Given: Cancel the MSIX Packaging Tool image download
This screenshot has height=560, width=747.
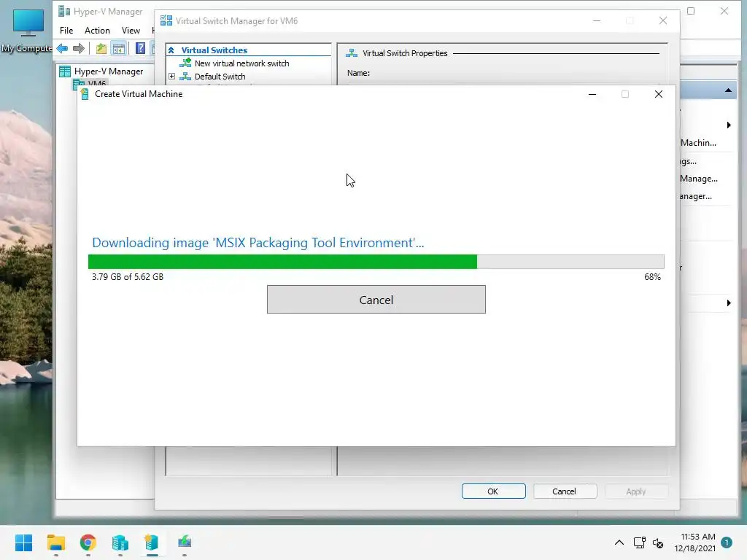Looking at the screenshot, I should 376,300.
